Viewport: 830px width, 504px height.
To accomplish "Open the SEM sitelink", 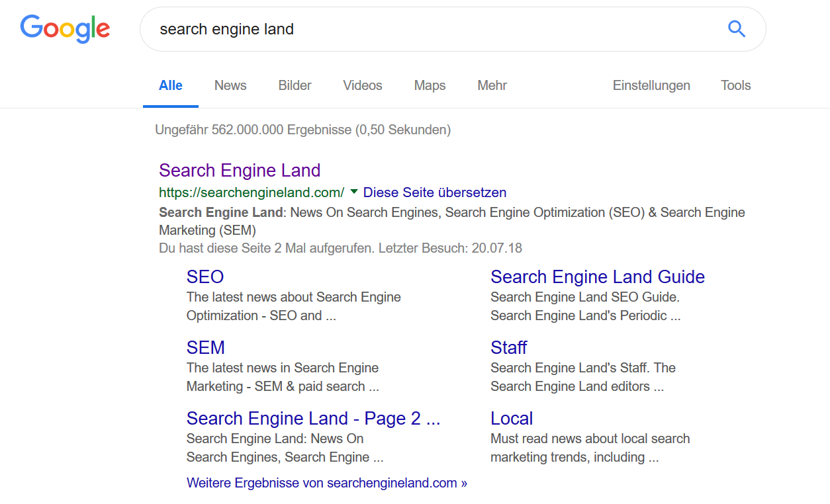I will [205, 347].
